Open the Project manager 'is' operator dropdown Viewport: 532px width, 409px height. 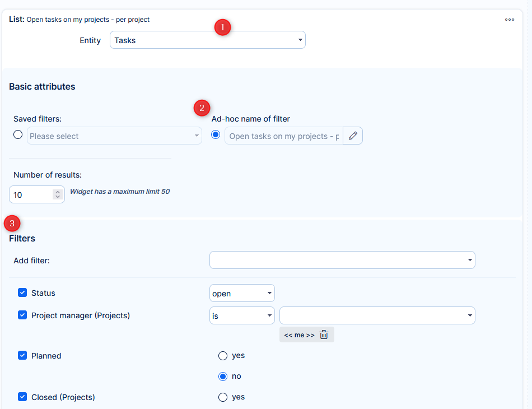click(242, 315)
